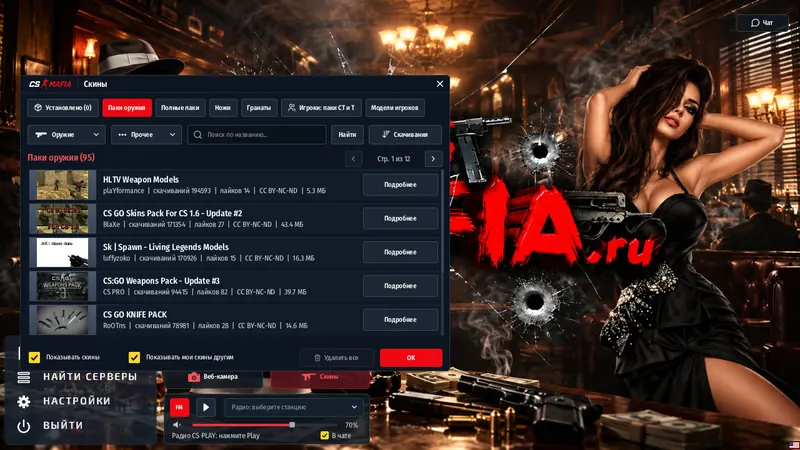Click ВЫЙТИ to exit
The width and height of the screenshot is (800, 450).
point(63,425)
